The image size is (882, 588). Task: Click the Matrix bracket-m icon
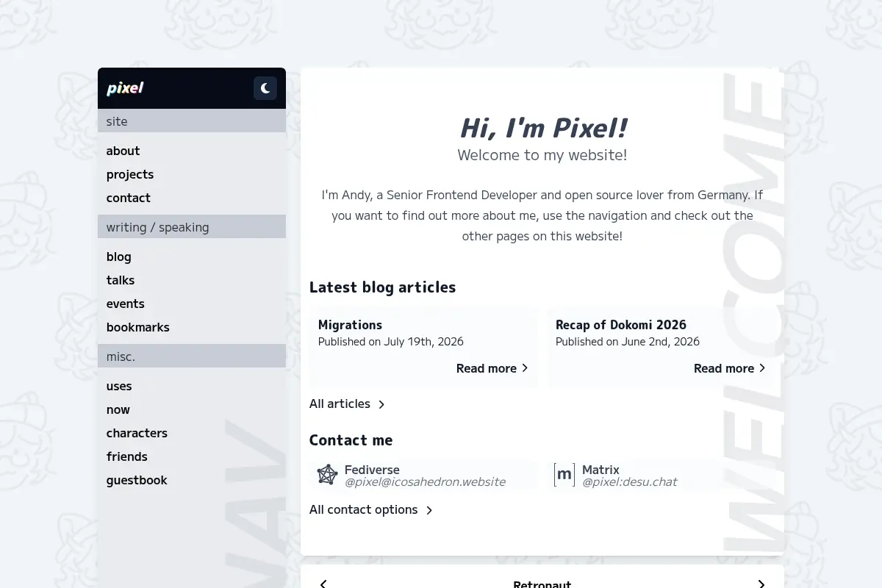click(x=564, y=475)
